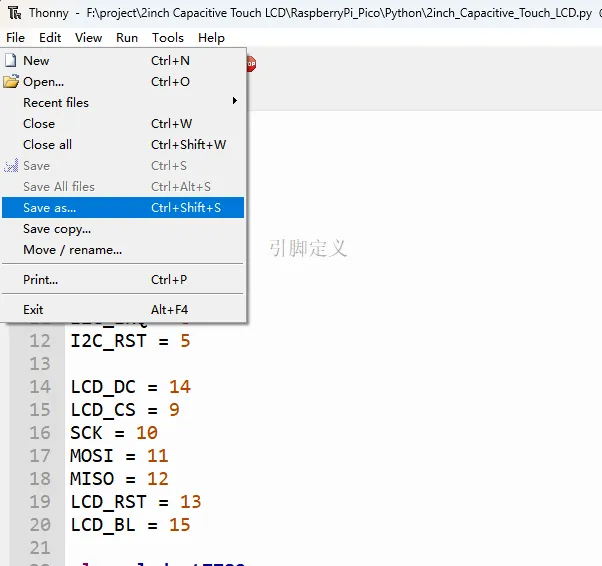Open the Help menu
The image size is (602, 566).
[211, 38]
